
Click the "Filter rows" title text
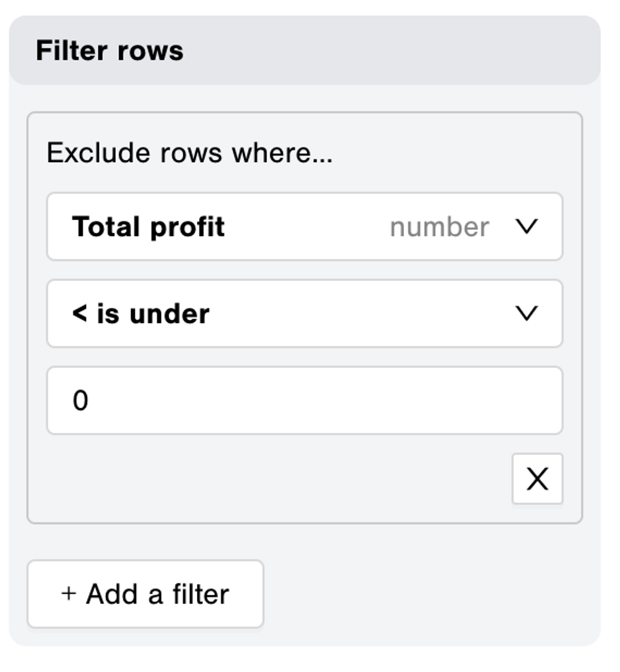click(x=110, y=51)
